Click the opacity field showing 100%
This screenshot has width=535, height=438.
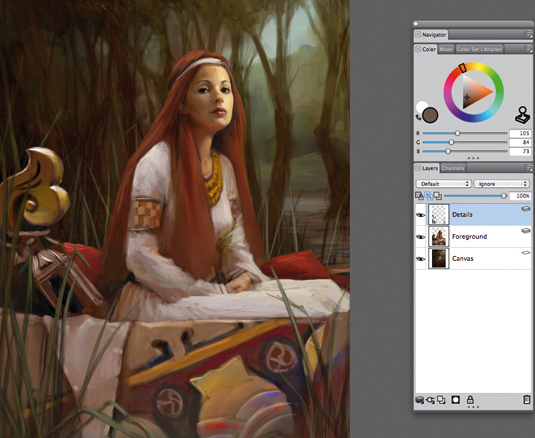tap(520, 196)
